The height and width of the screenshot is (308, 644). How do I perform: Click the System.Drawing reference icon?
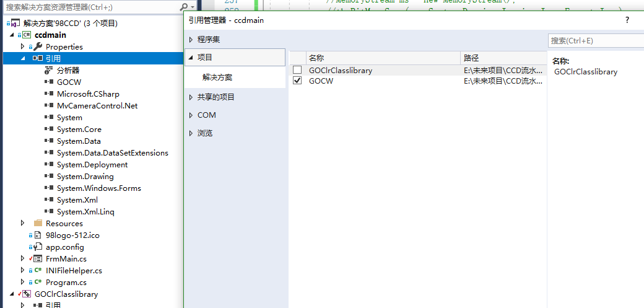click(x=50, y=177)
